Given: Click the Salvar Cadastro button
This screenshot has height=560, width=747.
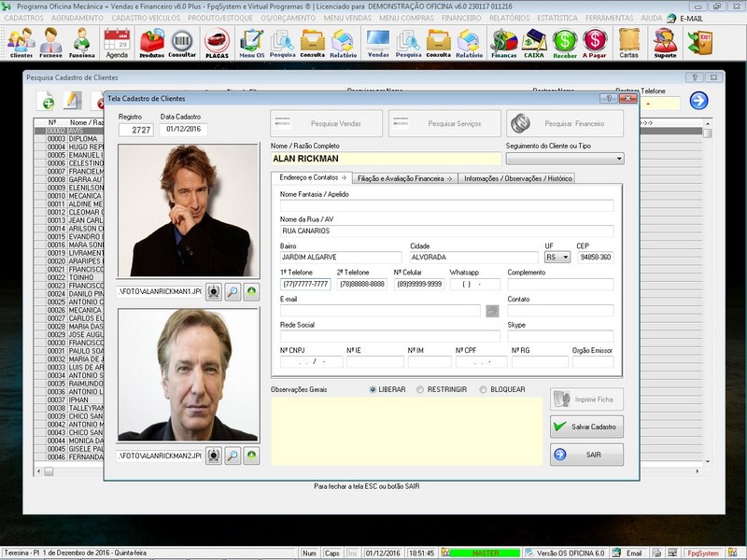Looking at the screenshot, I should 586,427.
